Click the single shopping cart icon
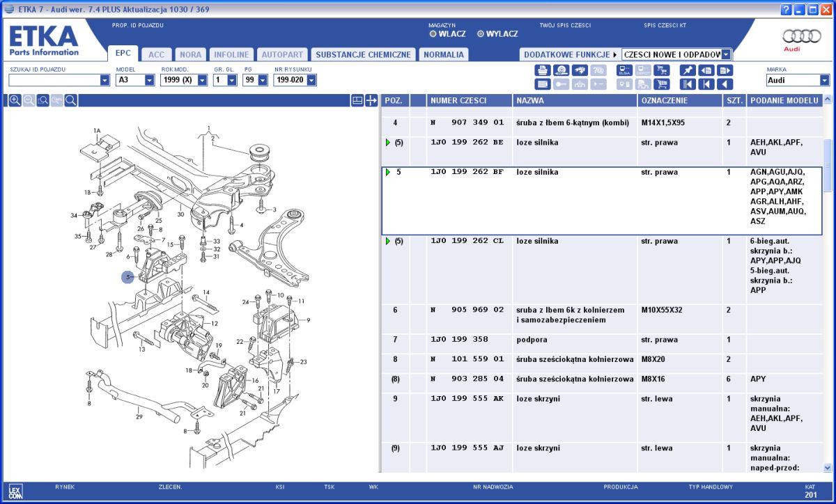The width and height of the screenshot is (836, 504). [662, 84]
